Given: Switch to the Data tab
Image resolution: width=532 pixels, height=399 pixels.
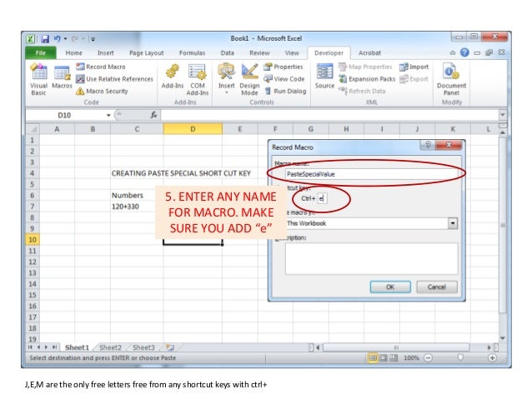Looking at the screenshot, I should [x=228, y=52].
